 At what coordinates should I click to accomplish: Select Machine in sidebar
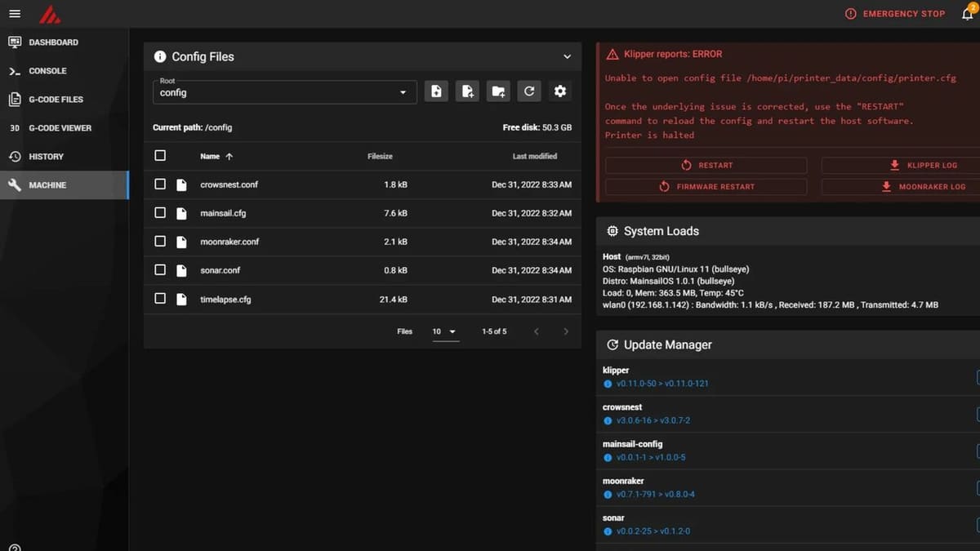click(x=64, y=185)
